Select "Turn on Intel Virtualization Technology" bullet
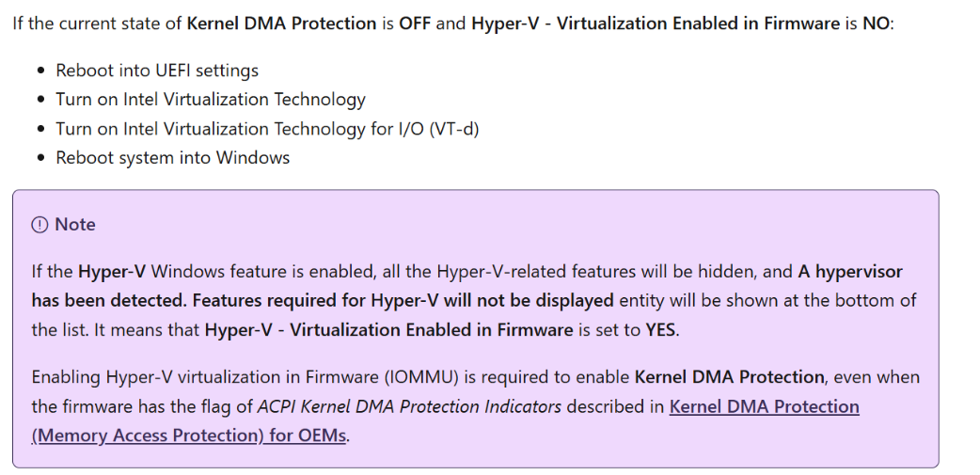Viewport: 980px width, 475px height. [211, 100]
